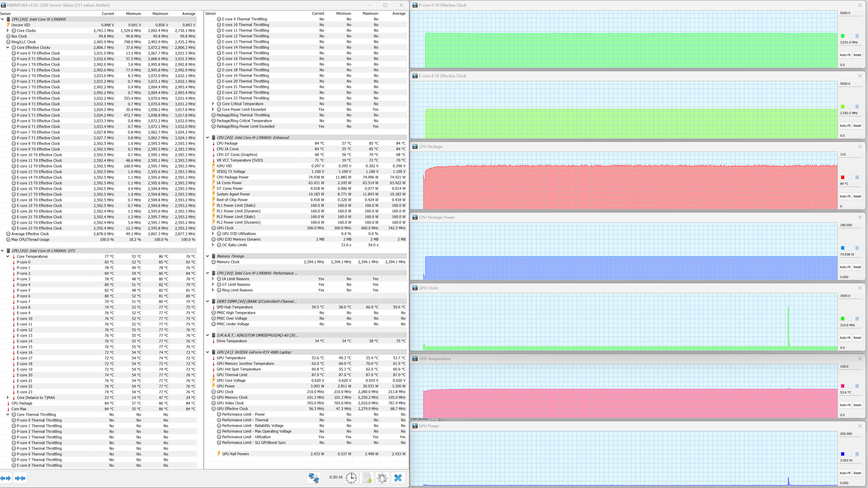Viewport: 868px width, 488px height.
Task: Expand the Core Clocks row
Action: coord(8,31)
